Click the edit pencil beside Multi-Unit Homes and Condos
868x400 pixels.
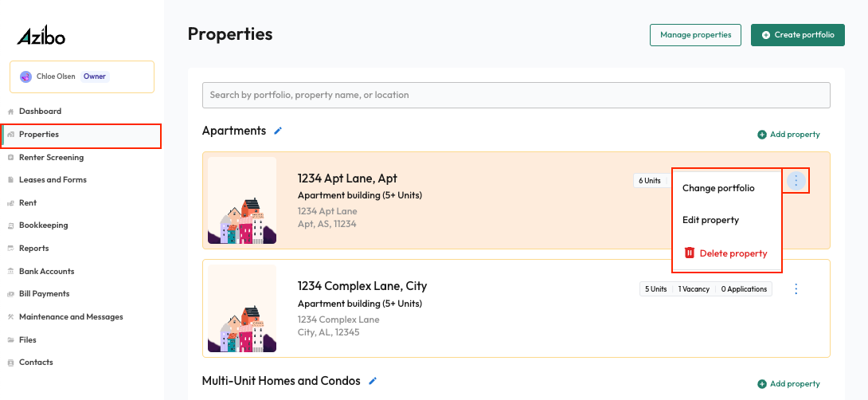(x=373, y=381)
